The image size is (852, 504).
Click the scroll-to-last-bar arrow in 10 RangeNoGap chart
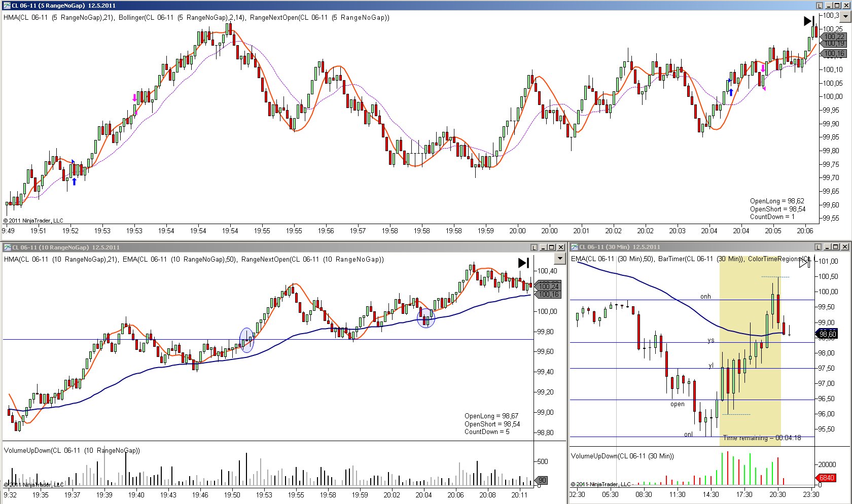pos(523,263)
